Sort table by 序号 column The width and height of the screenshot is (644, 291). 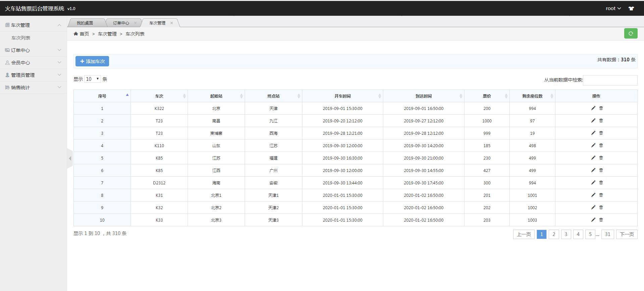(102, 96)
